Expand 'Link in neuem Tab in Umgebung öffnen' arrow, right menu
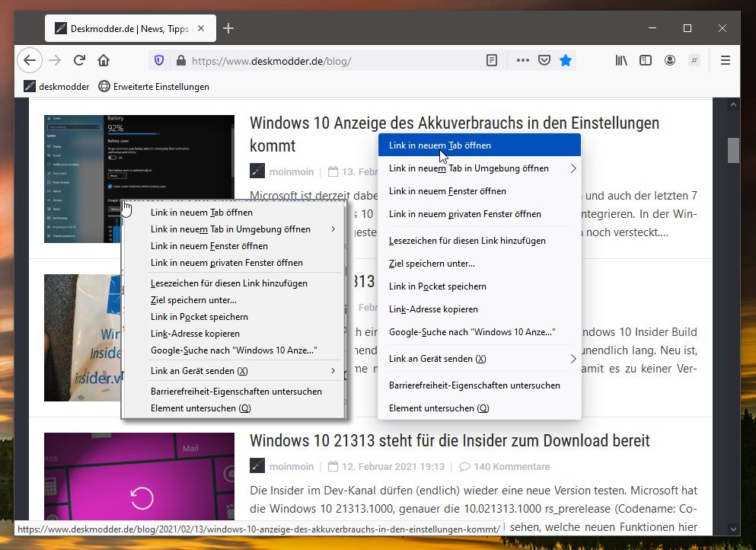The width and height of the screenshot is (756, 550). pyautogui.click(x=573, y=168)
